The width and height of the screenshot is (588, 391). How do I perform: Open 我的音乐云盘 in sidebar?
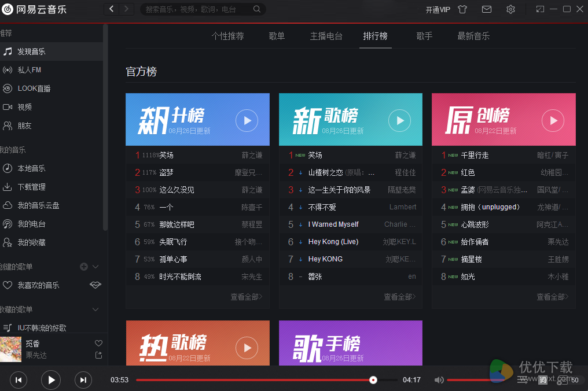pos(52,205)
